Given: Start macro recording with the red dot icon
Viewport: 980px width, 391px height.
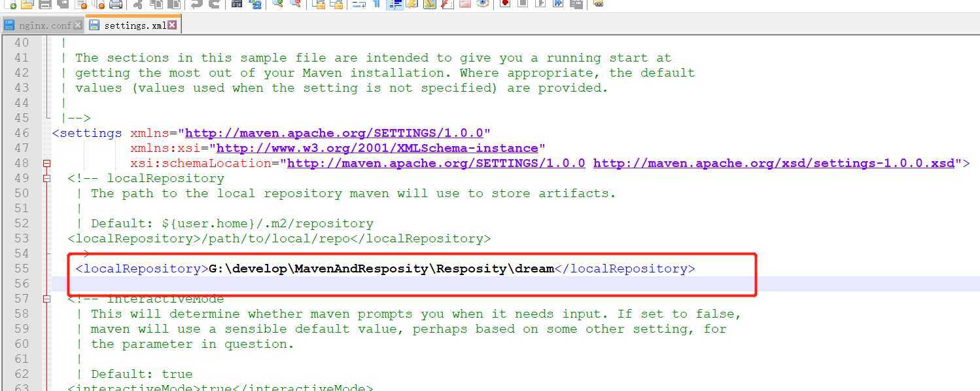Looking at the screenshot, I should 504,4.
